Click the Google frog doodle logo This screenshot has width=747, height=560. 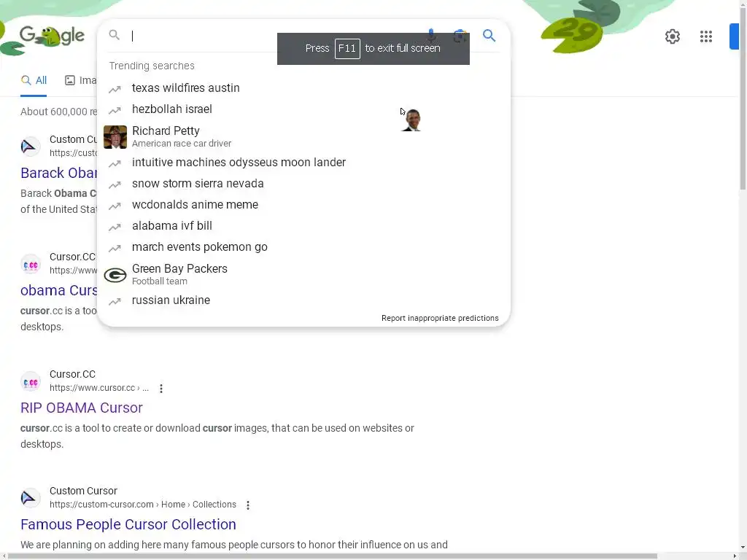point(52,36)
